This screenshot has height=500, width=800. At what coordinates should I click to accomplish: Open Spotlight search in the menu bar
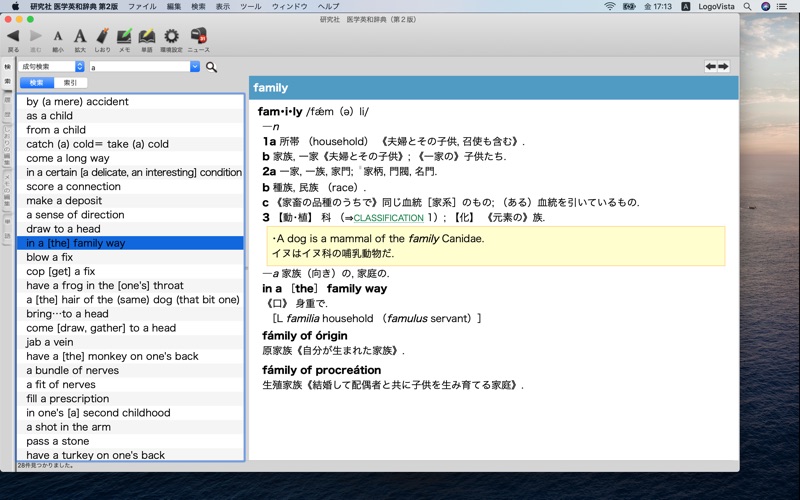747,6
